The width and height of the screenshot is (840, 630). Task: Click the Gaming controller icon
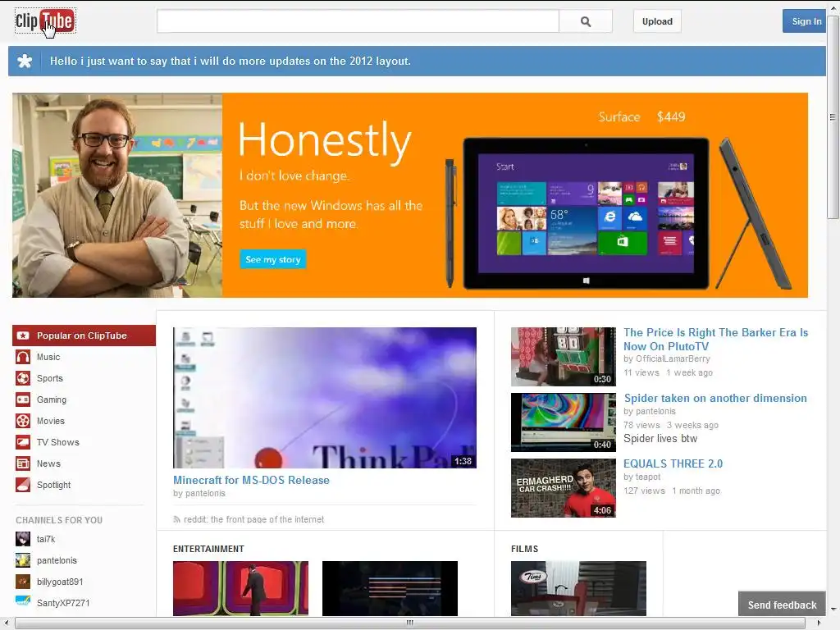23,399
